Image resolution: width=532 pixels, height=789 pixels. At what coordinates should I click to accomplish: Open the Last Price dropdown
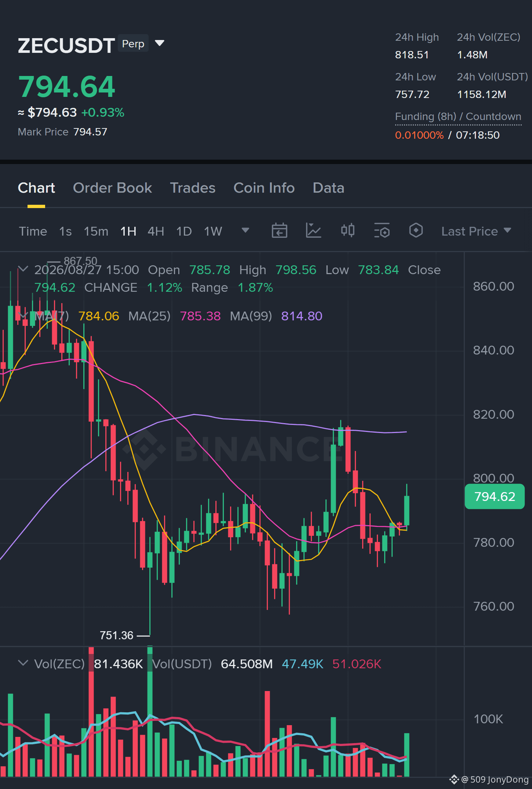point(476,231)
